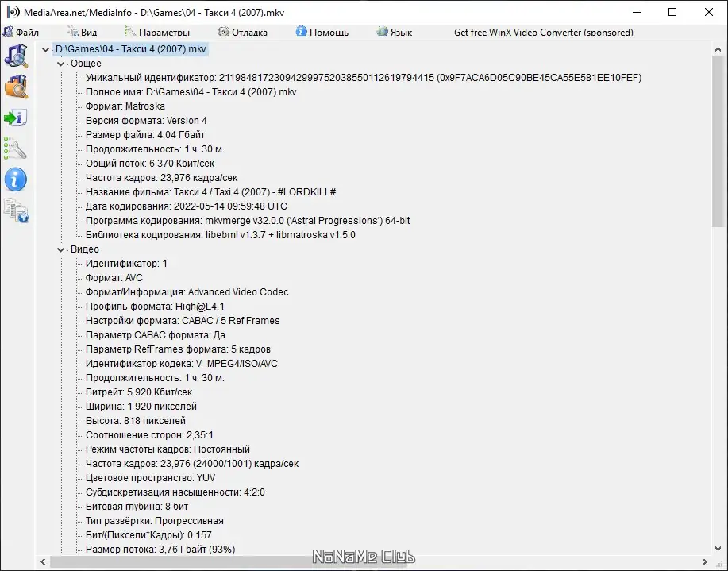This screenshot has width=728, height=571.
Task: Select Тип развёртки: Прогрессивная row
Action: 155,521
